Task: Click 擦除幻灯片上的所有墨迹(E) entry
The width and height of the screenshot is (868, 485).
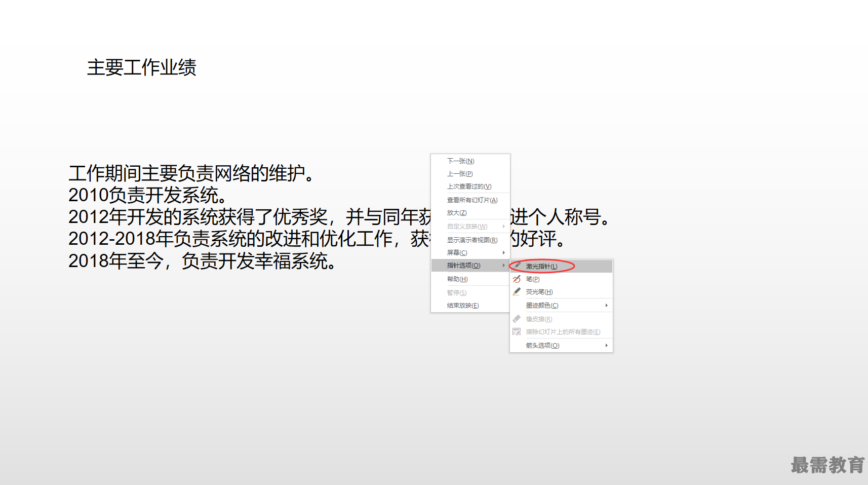Action: coord(561,331)
